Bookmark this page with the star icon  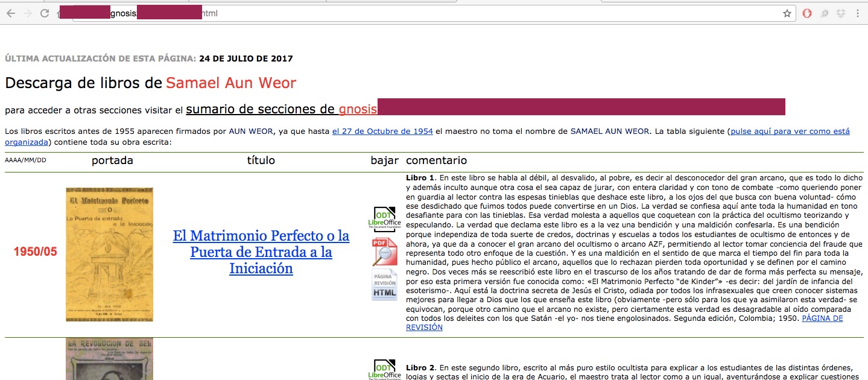[787, 13]
